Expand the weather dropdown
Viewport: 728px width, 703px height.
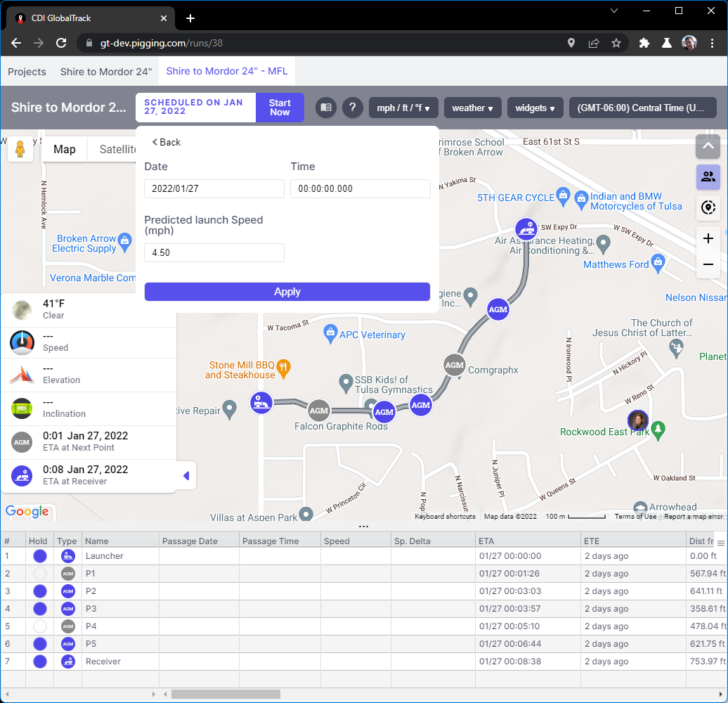472,108
